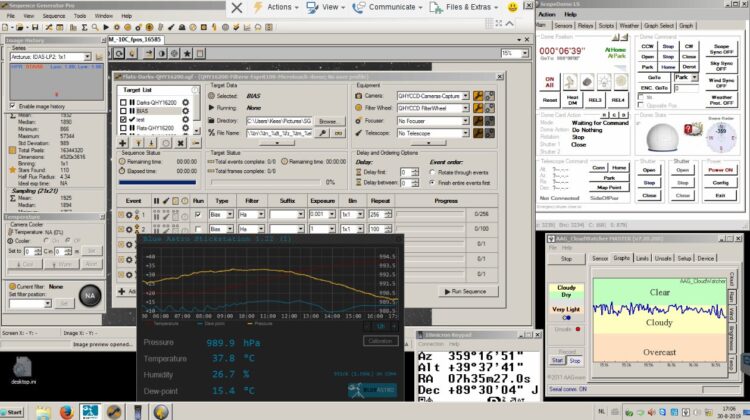Open the Exposure dropdown for event 1
Image resolution: width=750 pixels, height=420 pixels.
coord(331,215)
